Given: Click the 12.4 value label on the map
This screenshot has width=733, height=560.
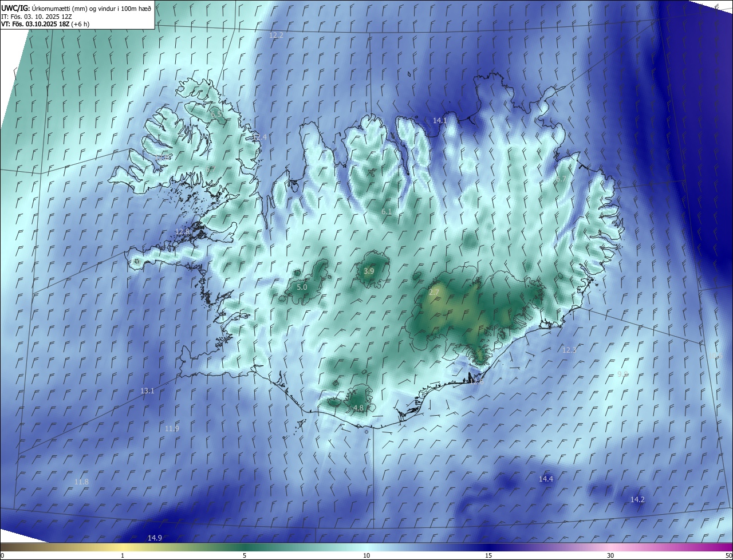Looking at the screenshot, I should 260,137.
